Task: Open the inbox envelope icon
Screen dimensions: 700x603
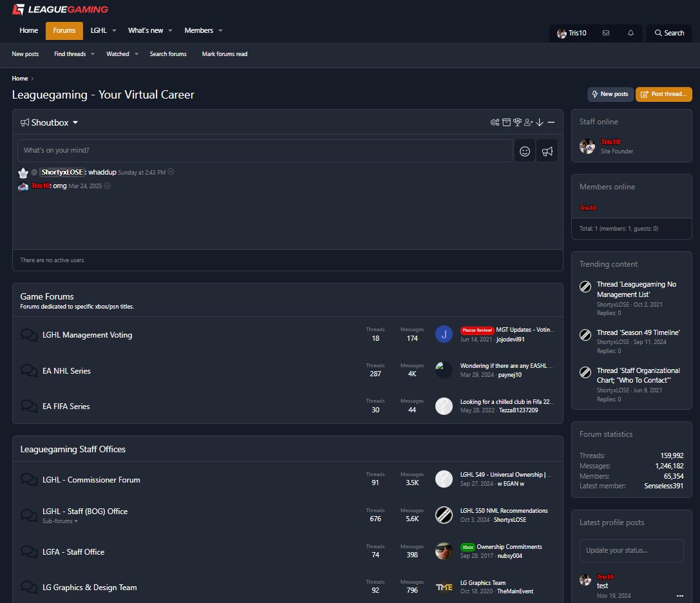Action: click(x=606, y=33)
